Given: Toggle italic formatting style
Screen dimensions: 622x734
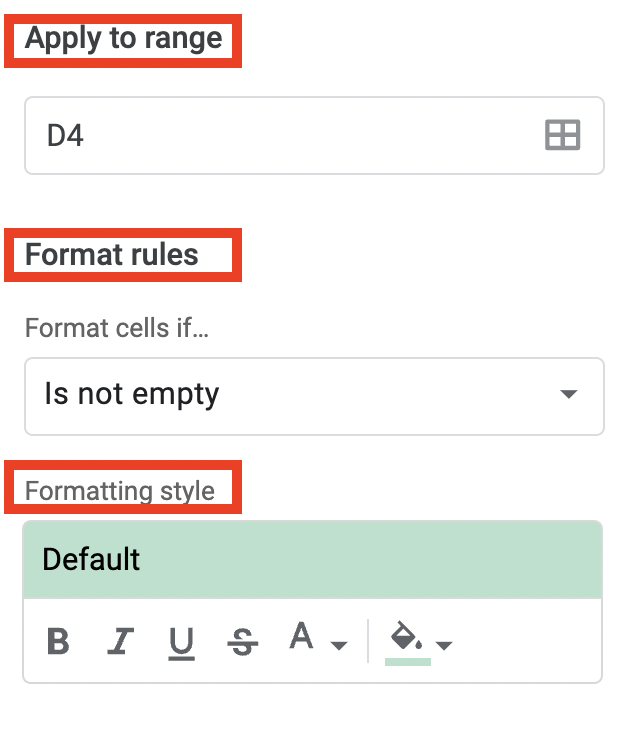Looking at the screenshot, I should [120, 641].
